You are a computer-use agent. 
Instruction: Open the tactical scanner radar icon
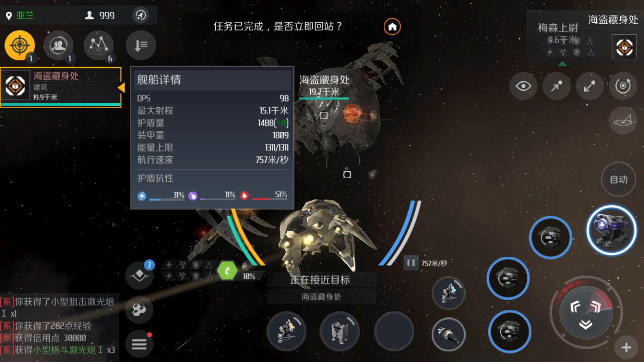coord(623,121)
